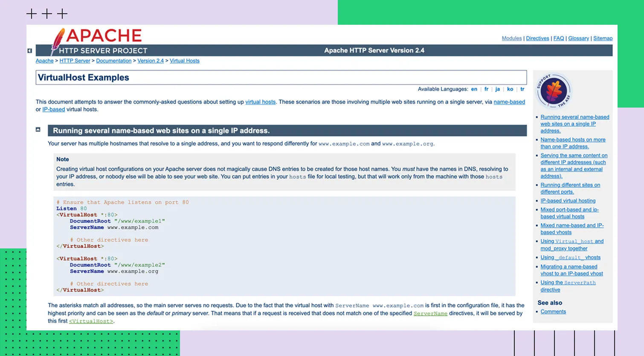Click the <VirtualHost> directive link
This screenshot has height=356, width=644.
[x=91, y=321]
